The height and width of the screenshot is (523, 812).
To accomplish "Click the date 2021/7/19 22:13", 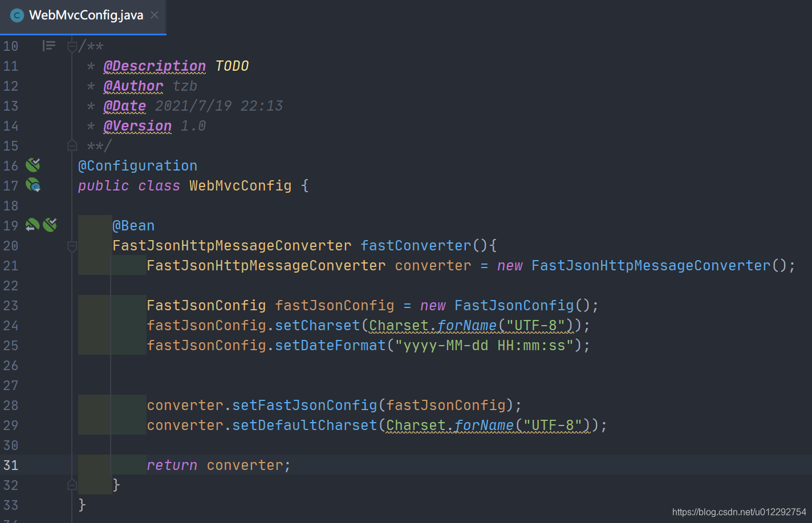I will pyautogui.click(x=219, y=106).
